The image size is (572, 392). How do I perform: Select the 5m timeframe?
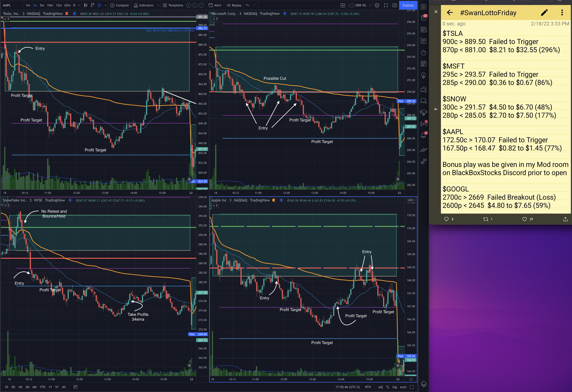tap(42, 5)
